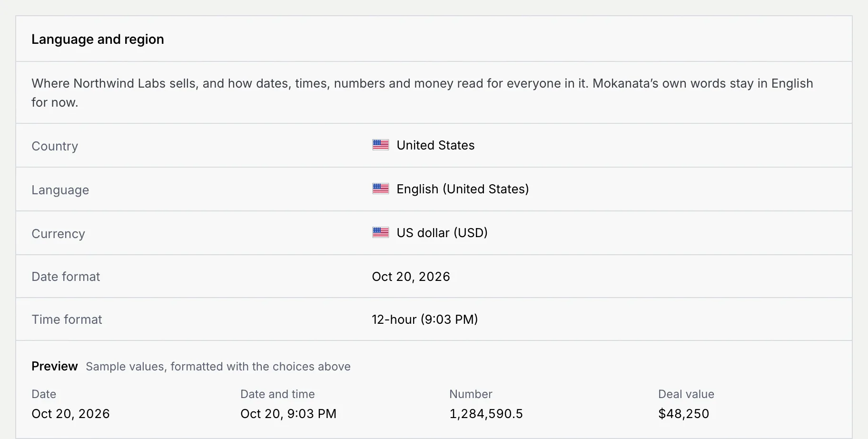
Task: Click the description mentioning Northwind Labs
Action: [x=422, y=92]
